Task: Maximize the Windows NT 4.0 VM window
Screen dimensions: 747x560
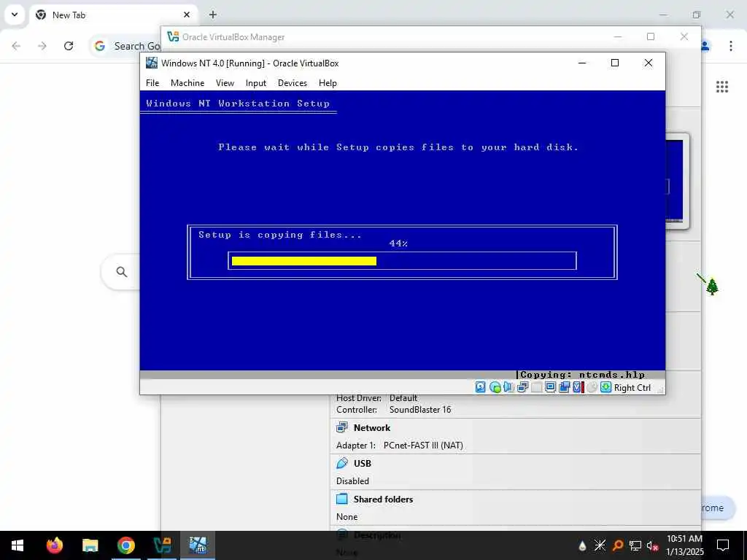Action: 615,63
